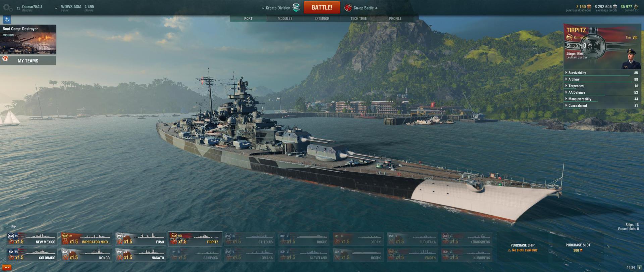Click the MY TEAMS button

click(x=28, y=61)
